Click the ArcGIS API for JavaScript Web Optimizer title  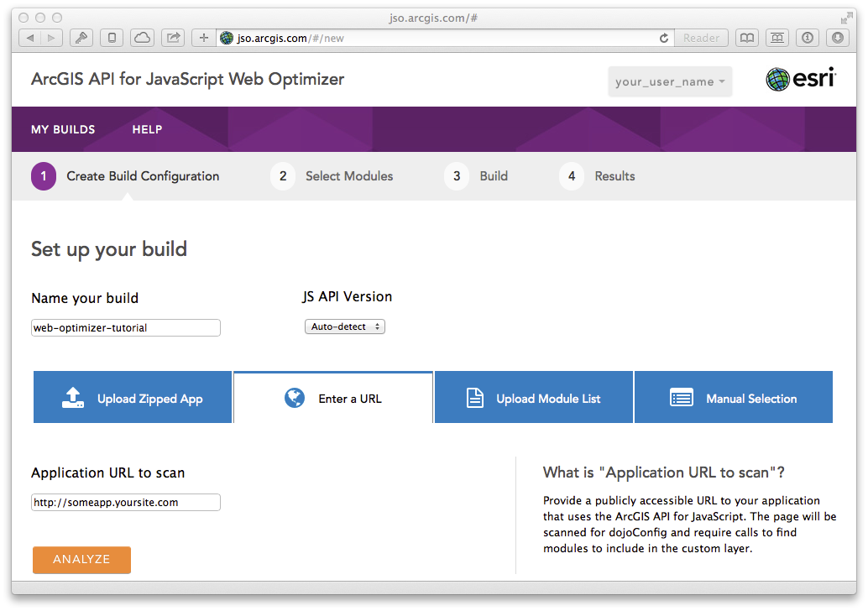(188, 79)
